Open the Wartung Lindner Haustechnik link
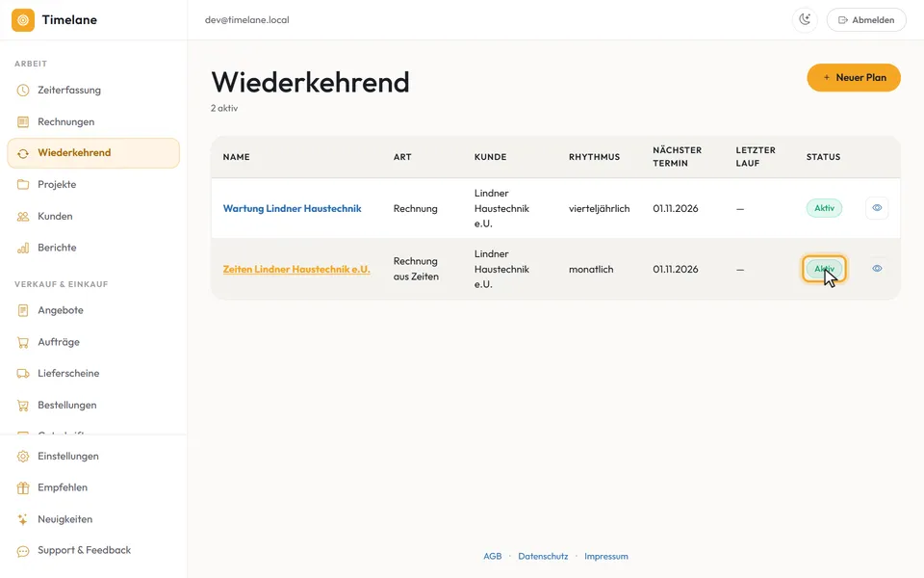Viewport: 924px width, 578px height. 293,208
